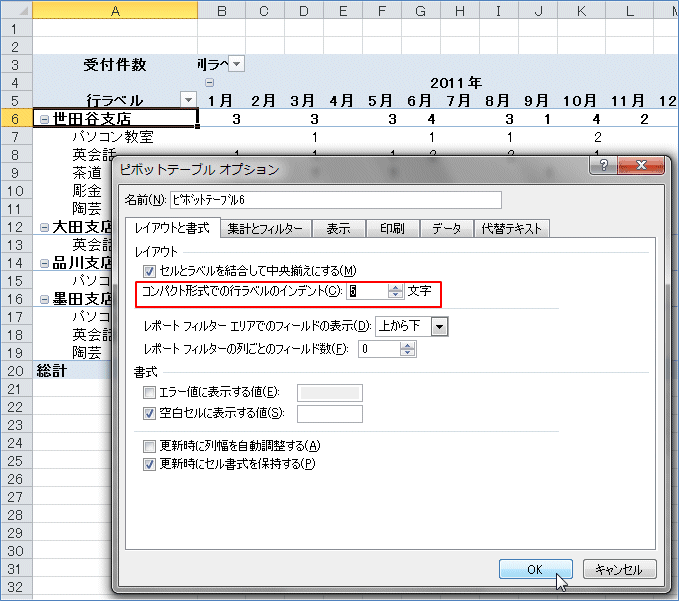
Task: Click the 6月 column label
Action: point(420,101)
